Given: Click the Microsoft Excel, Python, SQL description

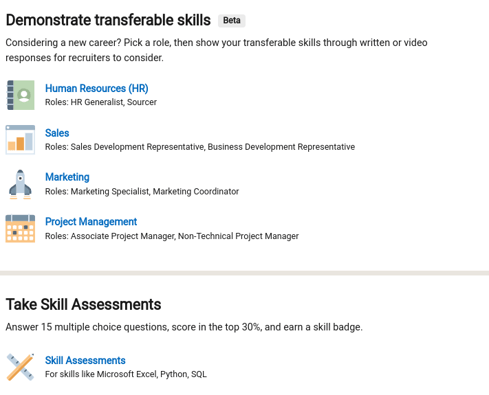Looking at the screenshot, I should coord(126,374).
